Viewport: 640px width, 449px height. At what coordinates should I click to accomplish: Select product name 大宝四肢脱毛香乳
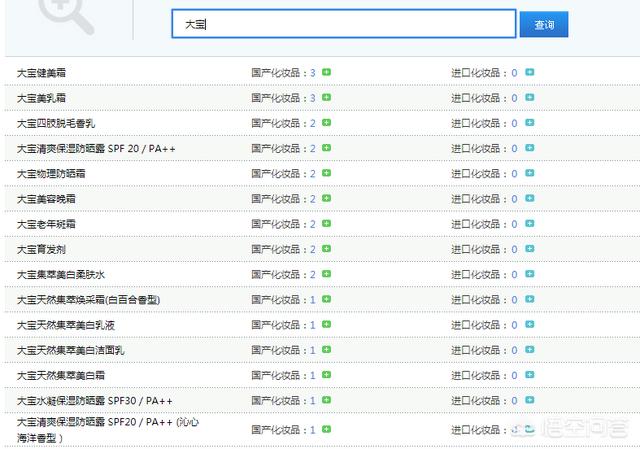[x=56, y=123]
